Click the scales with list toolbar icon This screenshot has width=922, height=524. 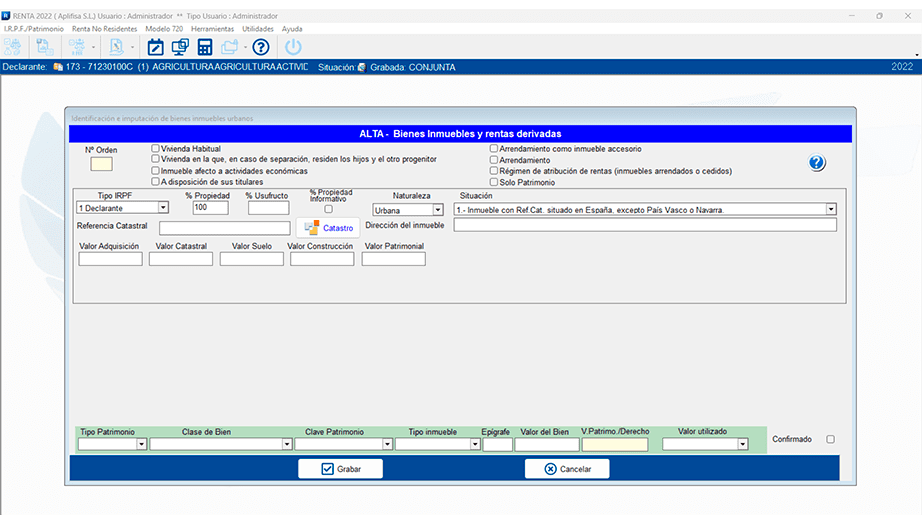click(77, 47)
